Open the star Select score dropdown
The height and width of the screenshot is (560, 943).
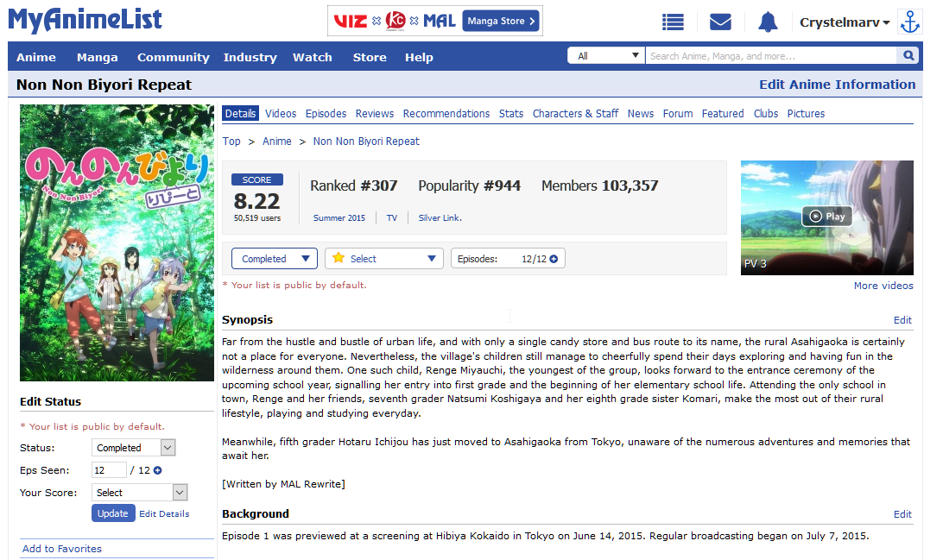point(383,259)
